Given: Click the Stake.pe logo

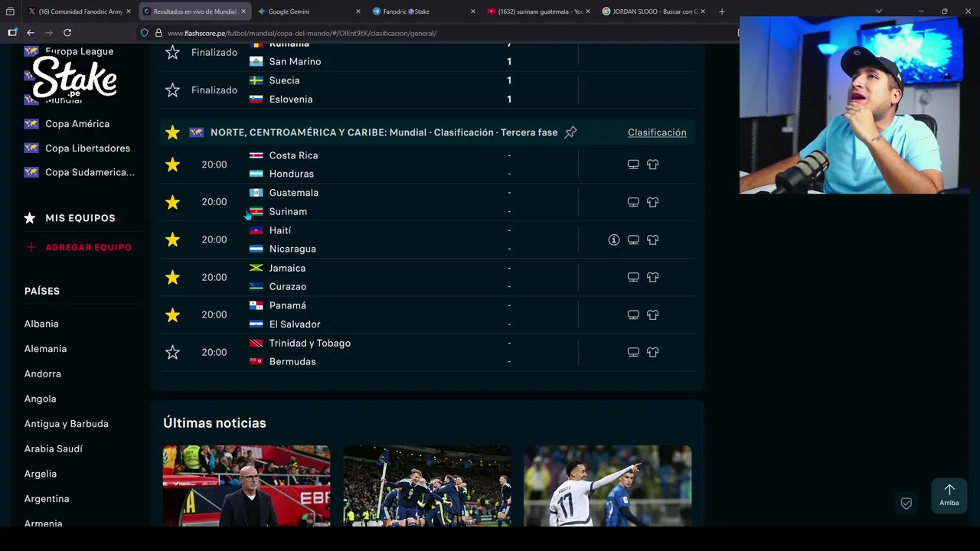Looking at the screenshot, I should 74,77.
